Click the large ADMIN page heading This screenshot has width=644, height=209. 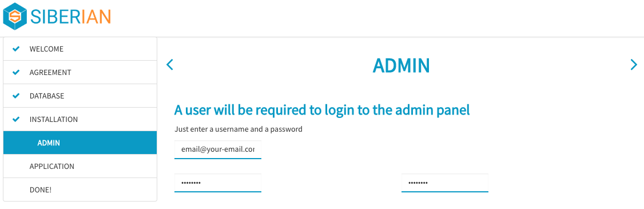[x=401, y=65]
